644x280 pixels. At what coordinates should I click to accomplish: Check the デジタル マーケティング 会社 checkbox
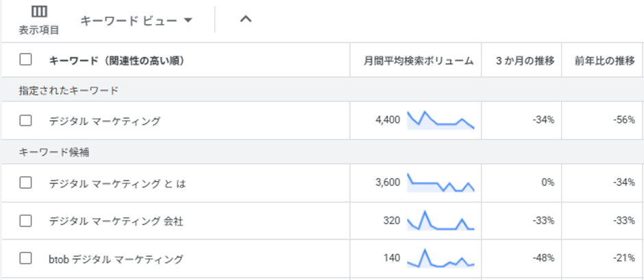[25, 221]
